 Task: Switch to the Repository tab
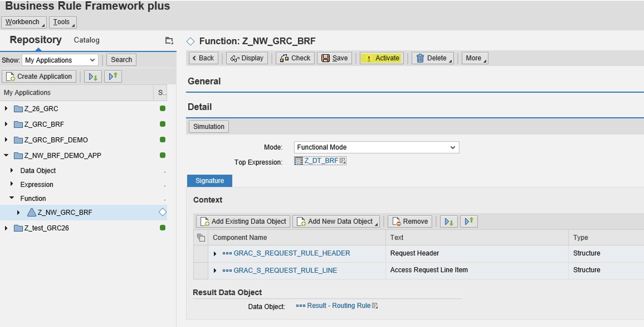click(x=35, y=40)
